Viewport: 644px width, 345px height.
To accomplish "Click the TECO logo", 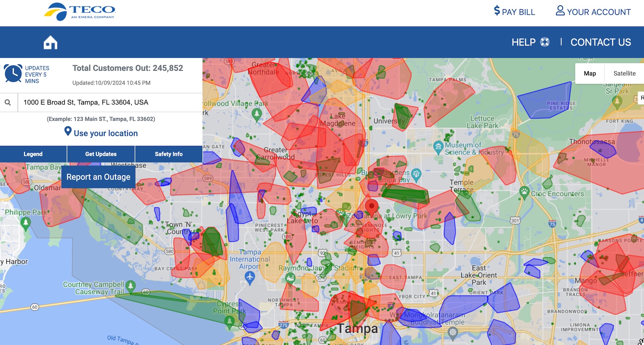I will 80,12.
